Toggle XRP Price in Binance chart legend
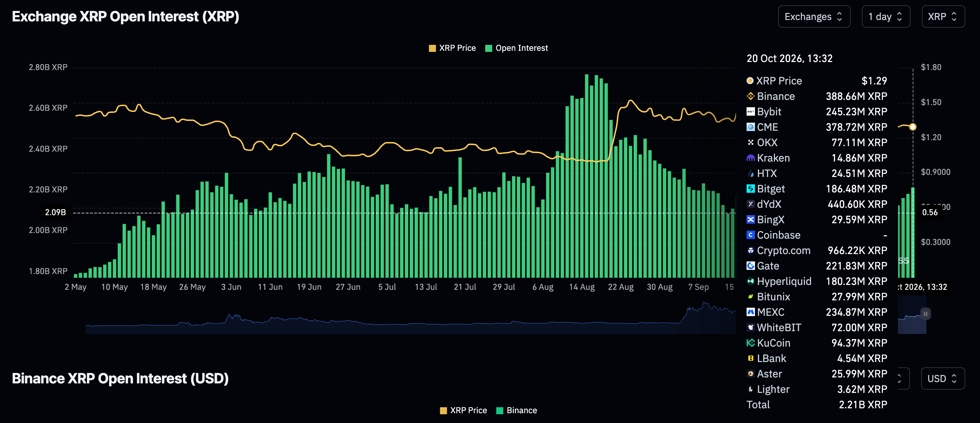Image resolution: width=980 pixels, height=423 pixels. [x=463, y=410]
